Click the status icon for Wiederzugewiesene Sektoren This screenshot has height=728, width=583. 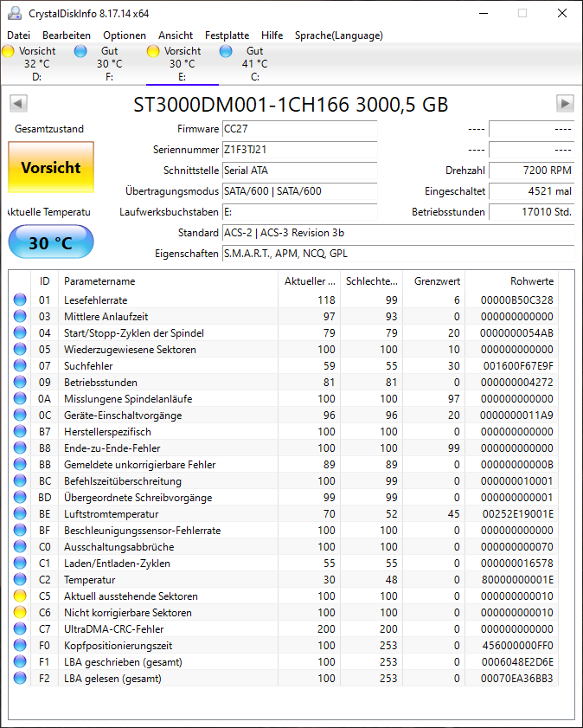click(20, 349)
